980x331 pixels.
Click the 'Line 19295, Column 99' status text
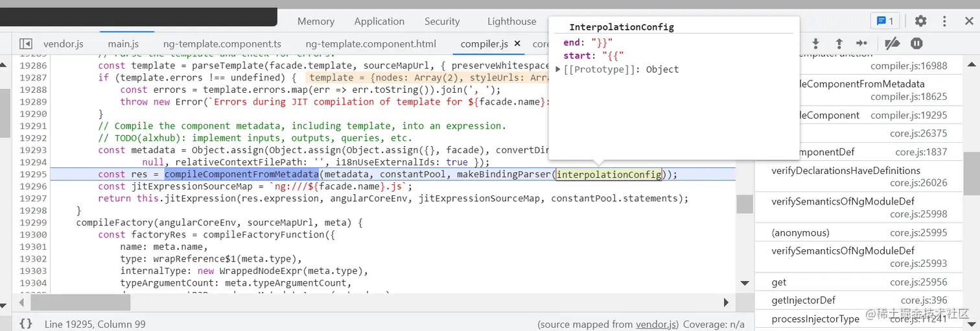click(95, 324)
